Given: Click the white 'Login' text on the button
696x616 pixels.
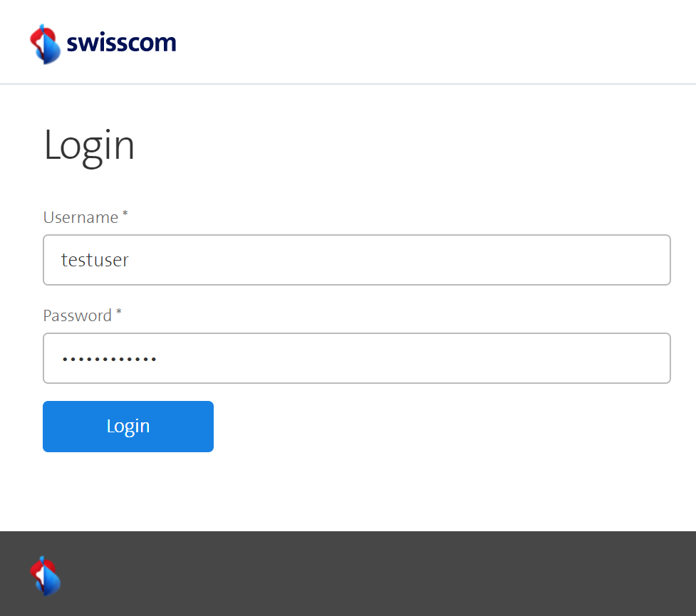Looking at the screenshot, I should click(x=128, y=427).
